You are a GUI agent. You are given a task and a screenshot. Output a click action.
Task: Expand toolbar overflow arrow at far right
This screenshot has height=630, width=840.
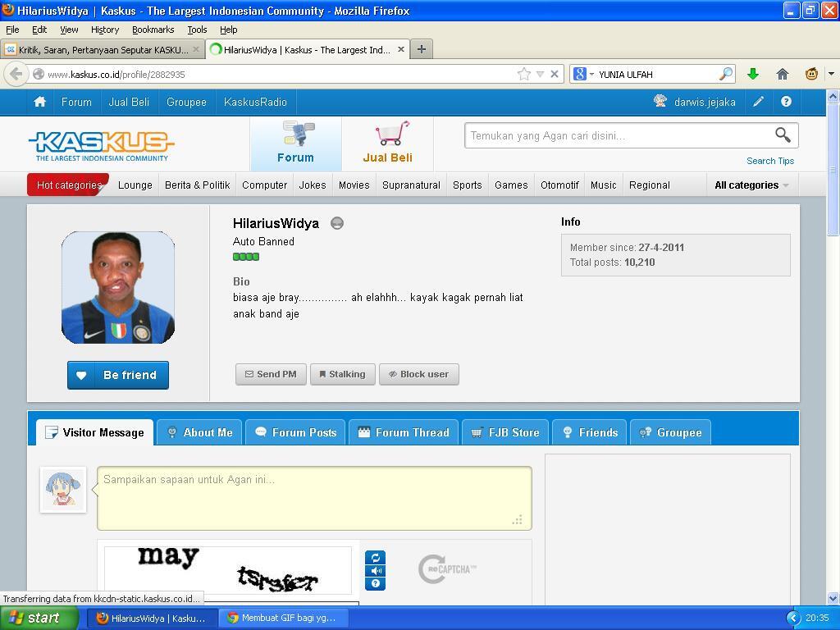[832, 74]
